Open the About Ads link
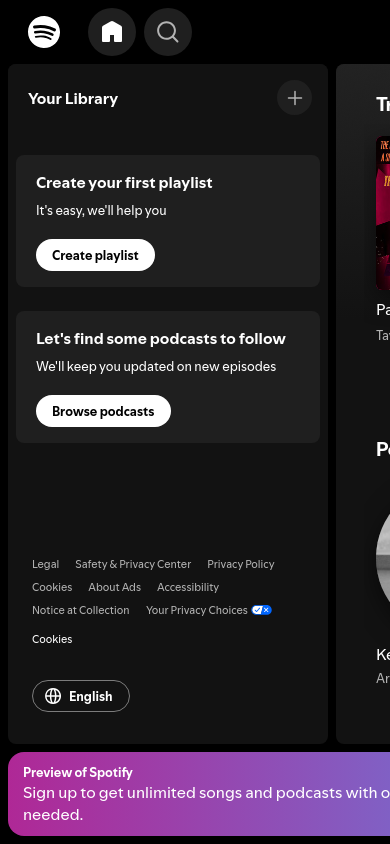 click(x=115, y=587)
